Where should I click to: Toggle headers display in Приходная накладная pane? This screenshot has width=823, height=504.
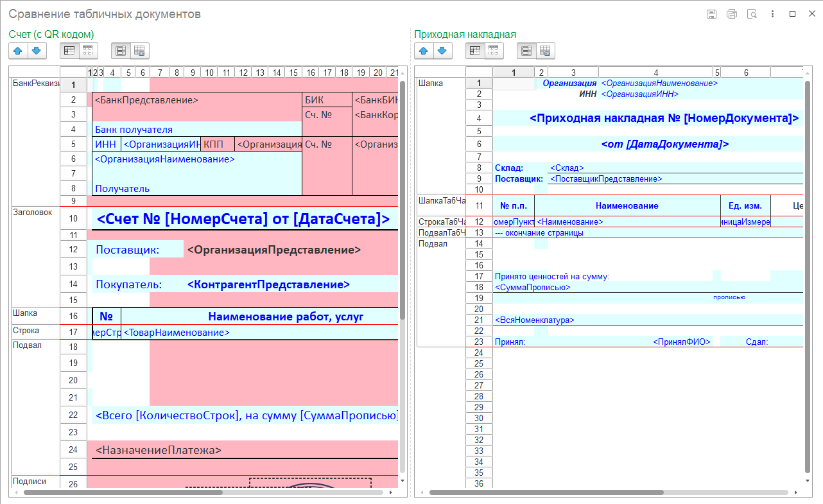click(x=475, y=51)
